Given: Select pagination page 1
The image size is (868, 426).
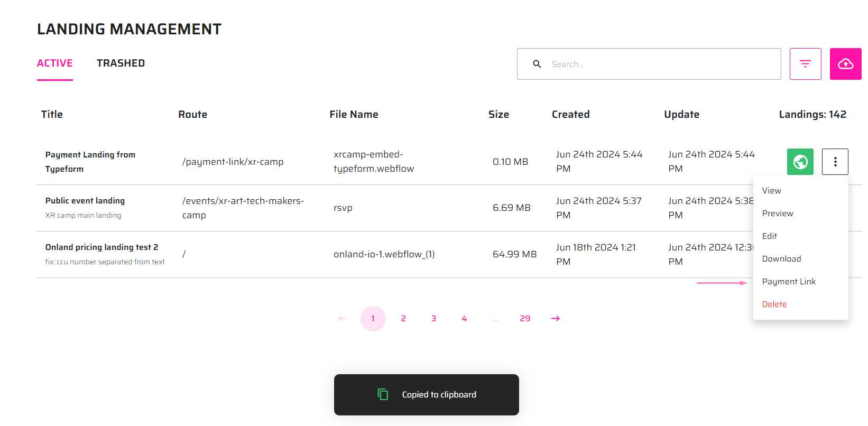Looking at the screenshot, I should coord(373,319).
